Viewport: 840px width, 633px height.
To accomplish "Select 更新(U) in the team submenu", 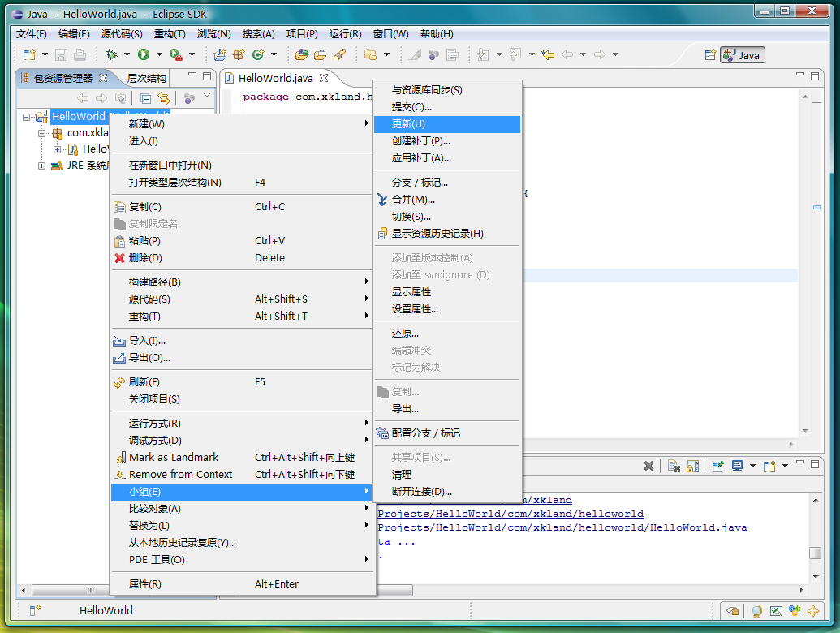I will pos(447,124).
